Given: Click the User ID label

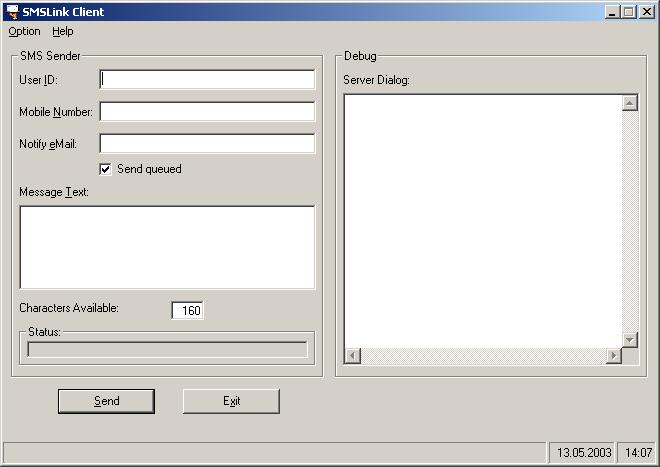Looking at the screenshot, I should click(x=38, y=80).
